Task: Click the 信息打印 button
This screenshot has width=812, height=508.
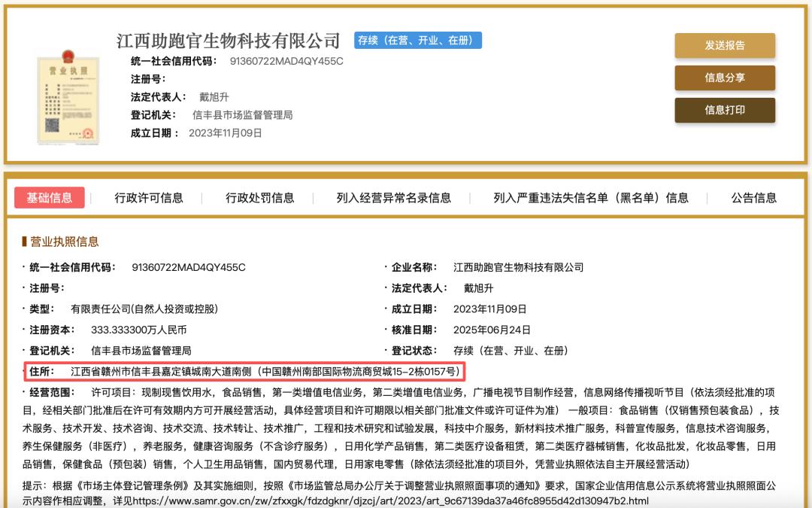Action: 725,110
